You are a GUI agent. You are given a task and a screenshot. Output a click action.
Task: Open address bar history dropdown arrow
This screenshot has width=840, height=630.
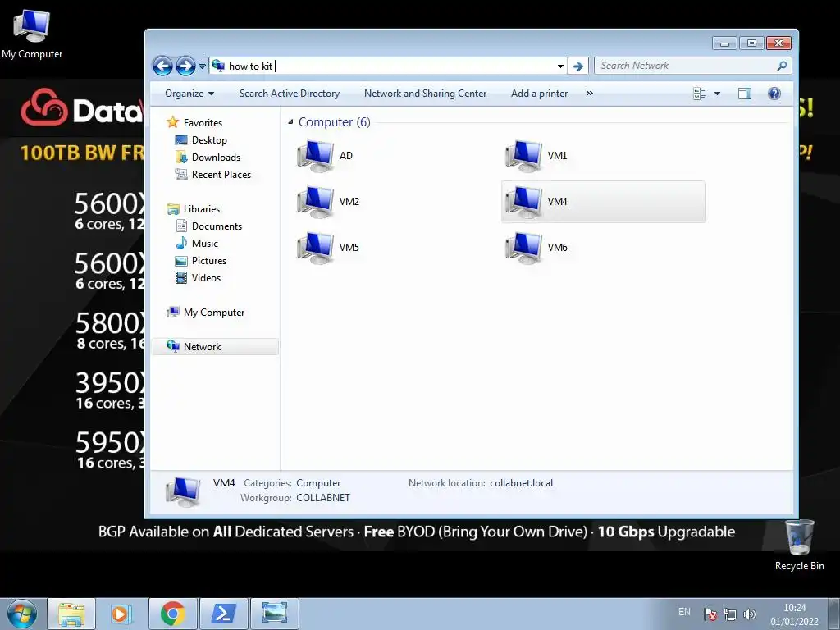click(x=560, y=66)
